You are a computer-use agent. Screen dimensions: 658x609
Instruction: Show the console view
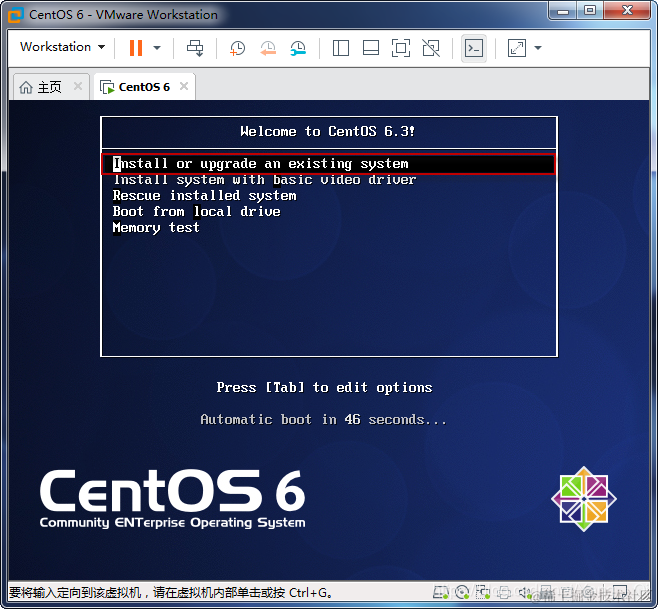click(474, 48)
